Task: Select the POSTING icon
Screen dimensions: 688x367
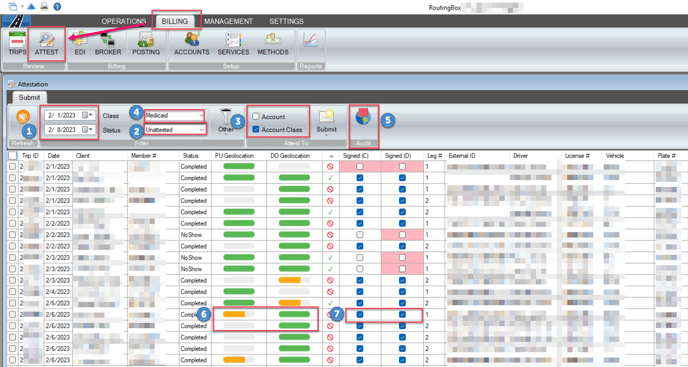Action: tap(146, 43)
